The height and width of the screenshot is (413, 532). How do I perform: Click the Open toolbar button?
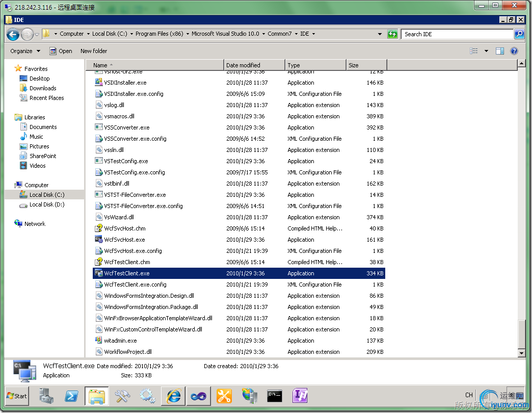[x=61, y=51]
